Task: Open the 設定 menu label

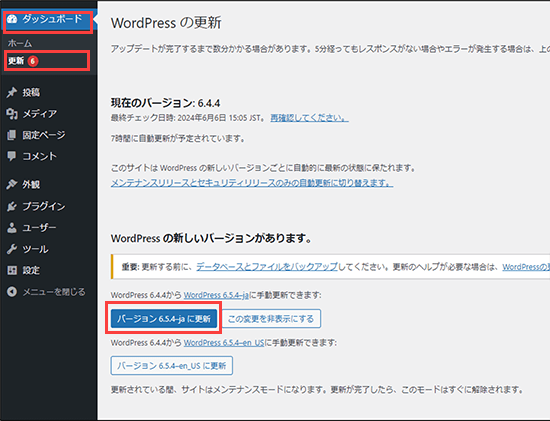Action: pos(31,270)
